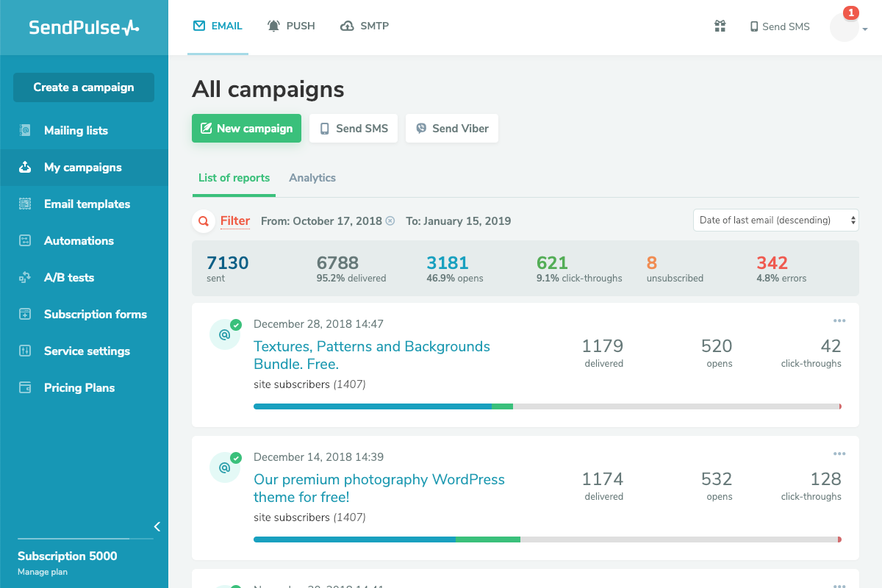Open the Textures, Patterns and Backgrounds Bundle campaign
The width and height of the screenshot is (882, 588).
click(x=372, y=355)
